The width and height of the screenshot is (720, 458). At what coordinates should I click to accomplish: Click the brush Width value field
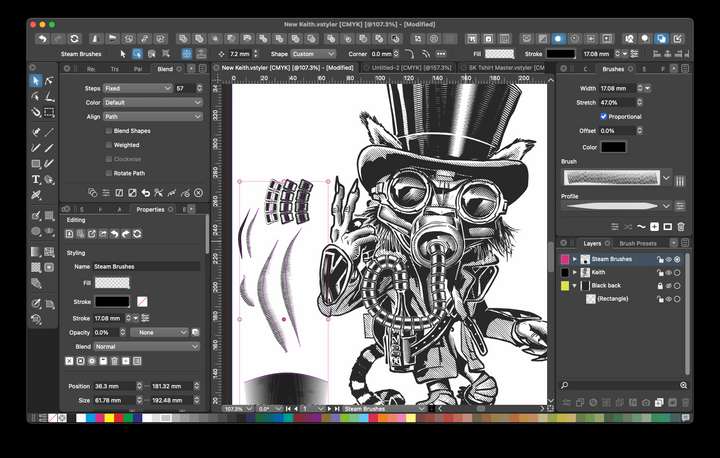tap(617, 88)
